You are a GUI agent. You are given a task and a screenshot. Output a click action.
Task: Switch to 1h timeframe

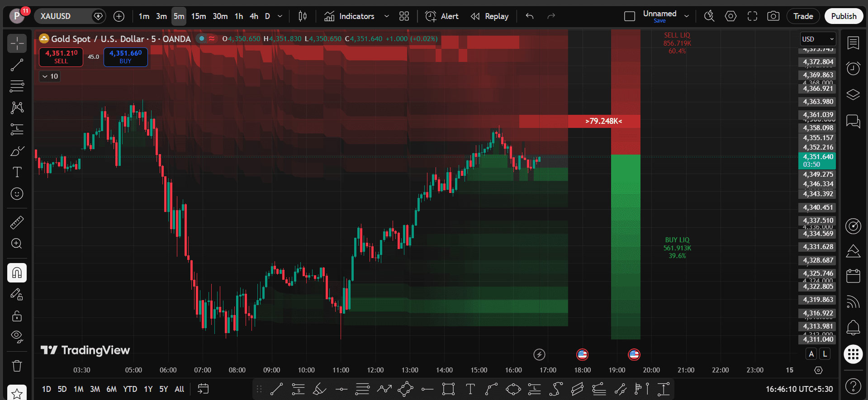point(239,16)
